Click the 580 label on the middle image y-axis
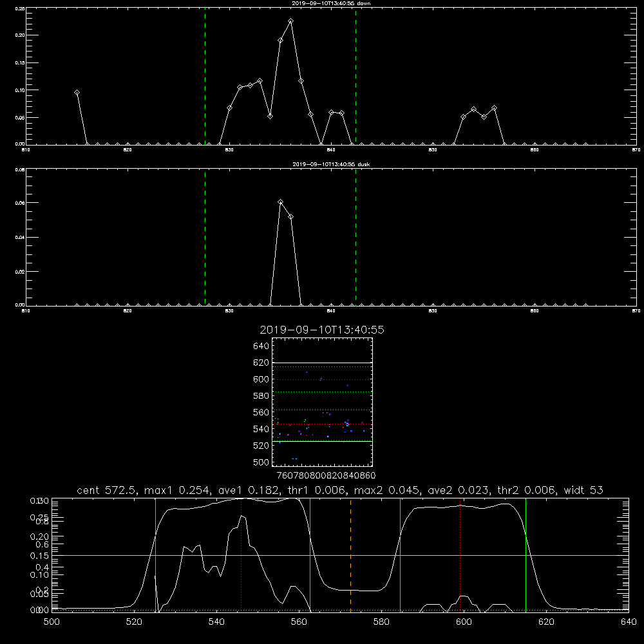The image size is (644, 644). click(x=261, y=396)
